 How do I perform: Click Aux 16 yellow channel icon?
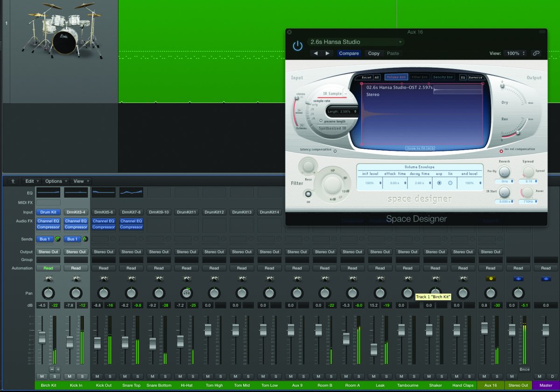click(490, 279)
